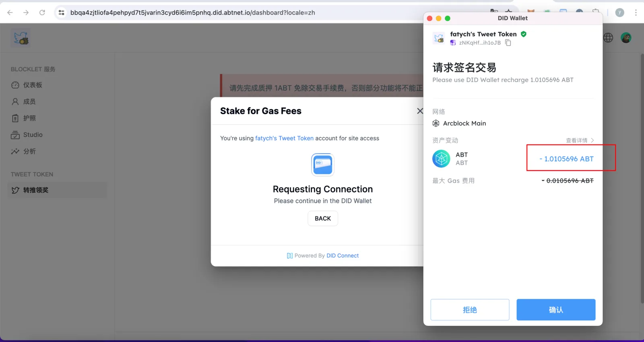This screenshot has height=342, width=644.
Task: Go forward in browser history
Action: click(x=26, y=12)
